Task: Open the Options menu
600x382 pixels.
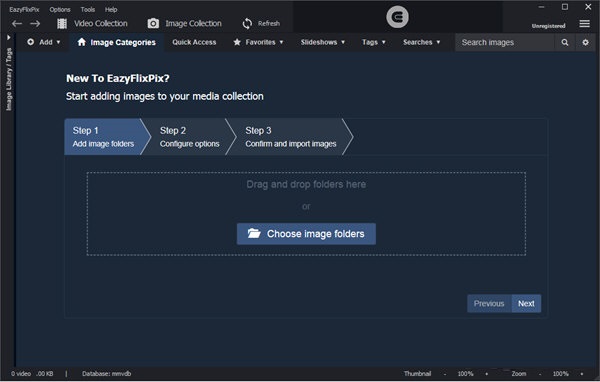Action: (x=60, y=9)
